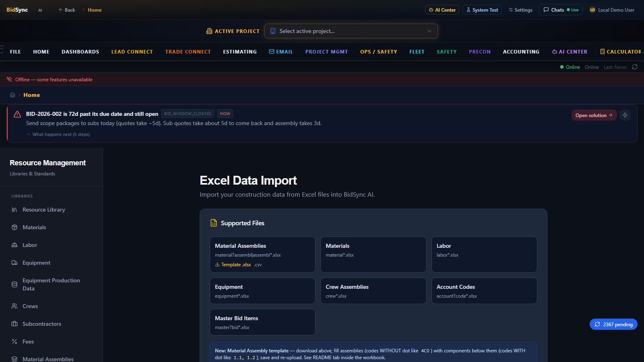Click the System Test button

click(x=482, y=10)
